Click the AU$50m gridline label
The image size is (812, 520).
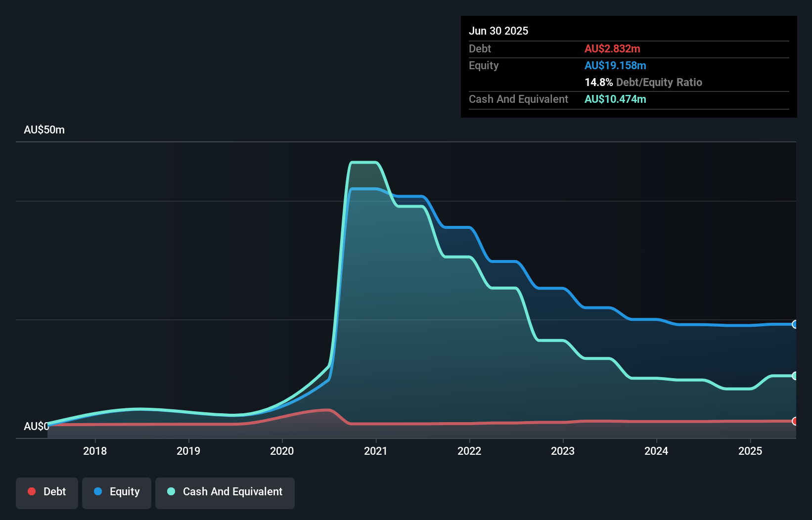(x=44, y=130)
